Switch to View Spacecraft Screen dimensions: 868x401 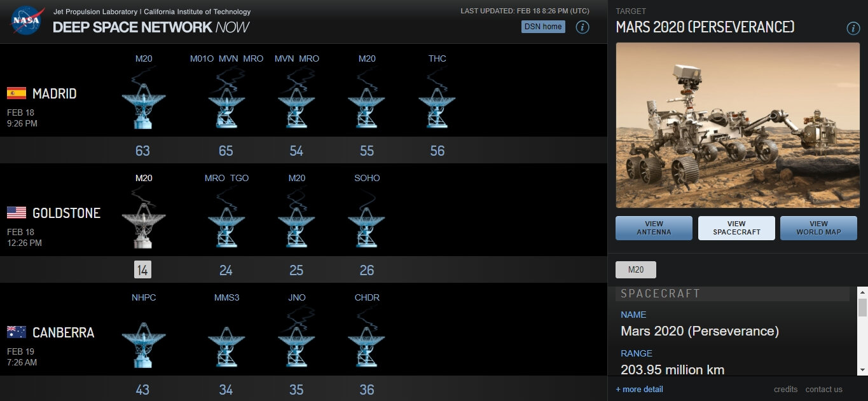pyautogui.click(x=736, y=228)
